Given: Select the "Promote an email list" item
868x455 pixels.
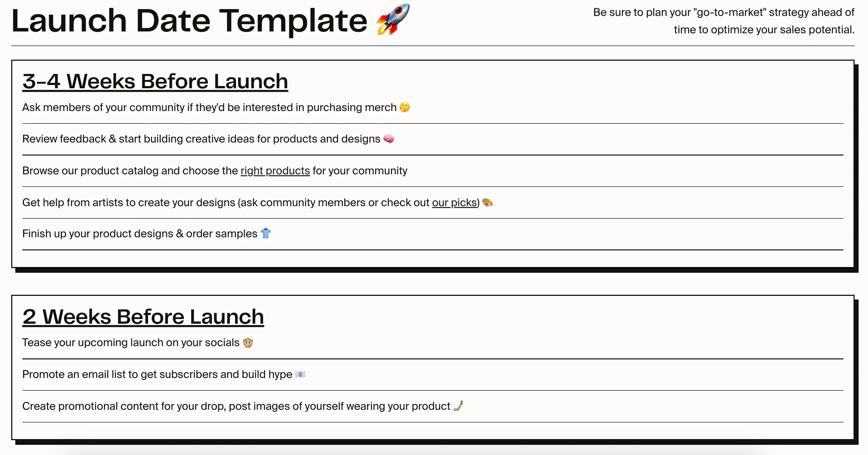Looking at the screenshot, I should click(x=157, y=374).
